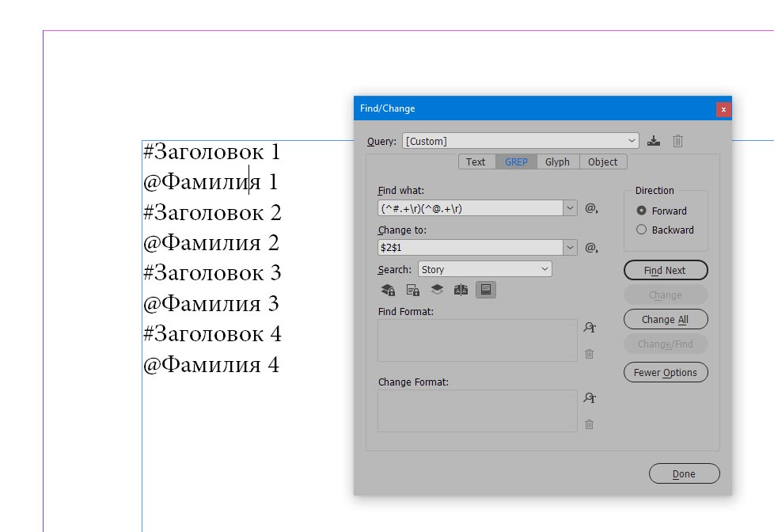Image resolution: width=774 pixels, height=532 pixels.
Task: Specify attributes to change icon beside Change Format
Action: click(x=590, y=397)
